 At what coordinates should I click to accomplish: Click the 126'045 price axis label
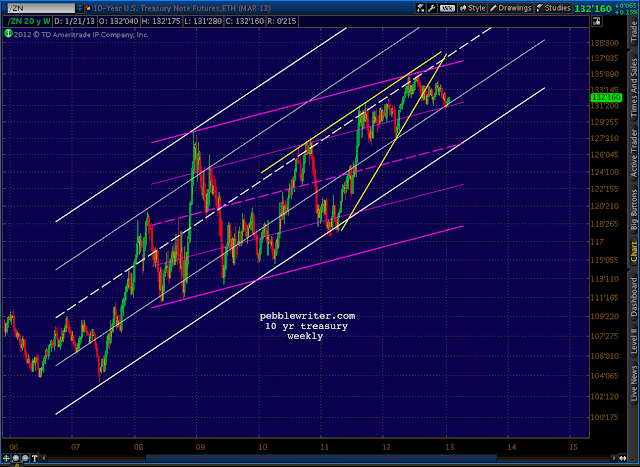(x=604, y=155)
